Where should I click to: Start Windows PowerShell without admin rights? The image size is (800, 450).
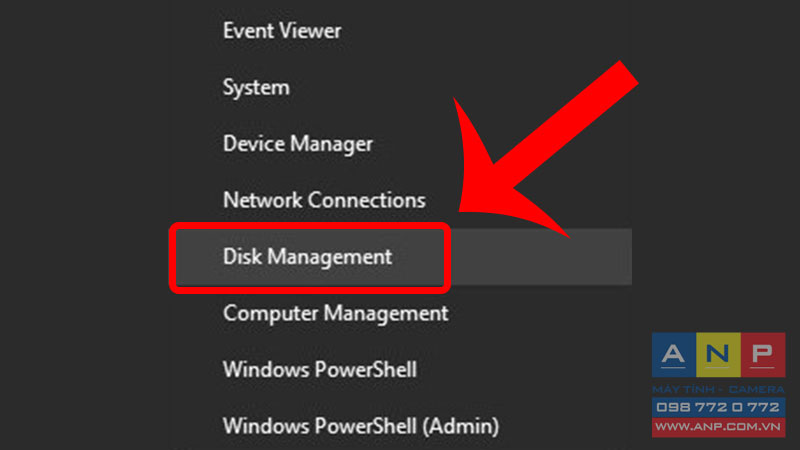tap(320, 369)
